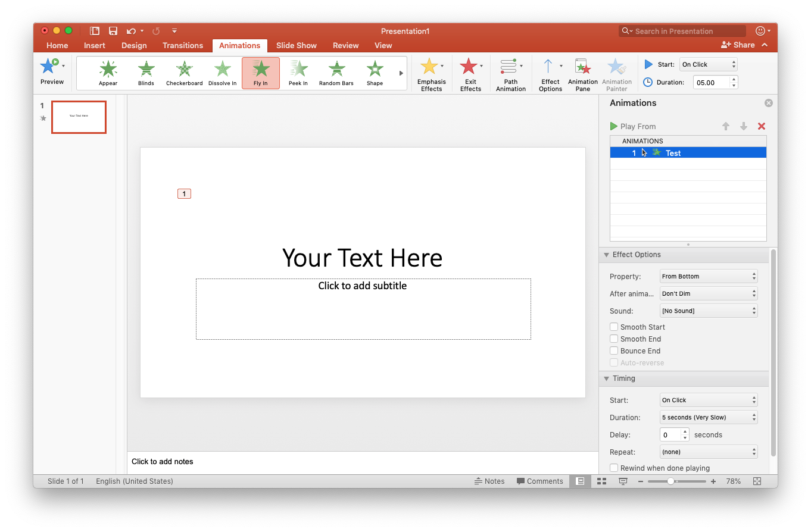Image resolution: width=811 pixels, height=532 pixels.
Task: Click the ribbon Duration field 05.00
Action: [x=712, y=82]
